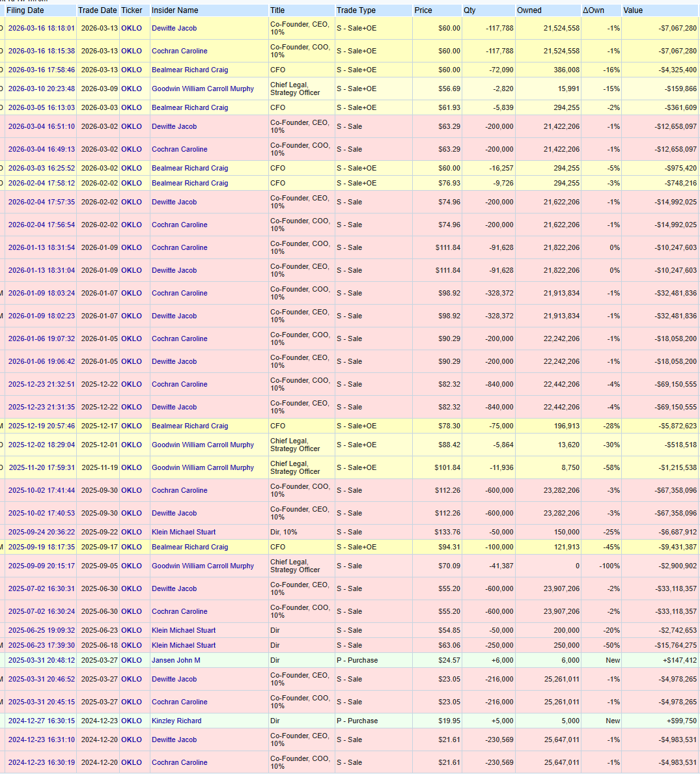Open filing 2026-03-10 20:23:48
Viewport: 700px width, 774px height.
[x=42, y=89]
